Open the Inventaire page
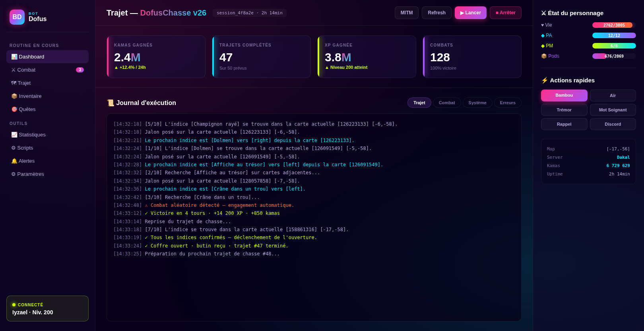Viewport: 644px width, 331px height. [47, 96]
